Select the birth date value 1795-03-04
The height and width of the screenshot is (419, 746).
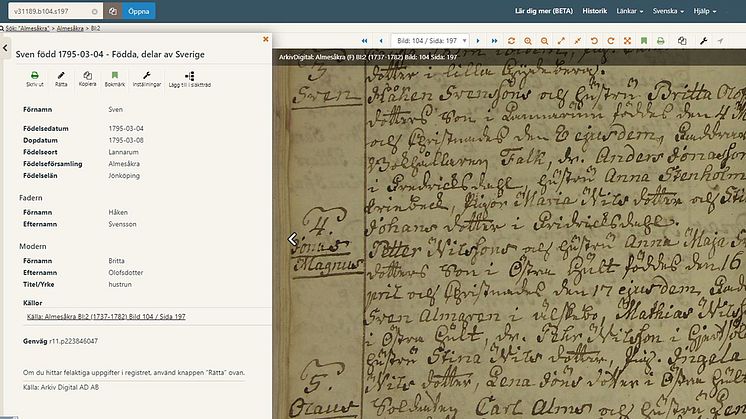(x=126, y=128)
